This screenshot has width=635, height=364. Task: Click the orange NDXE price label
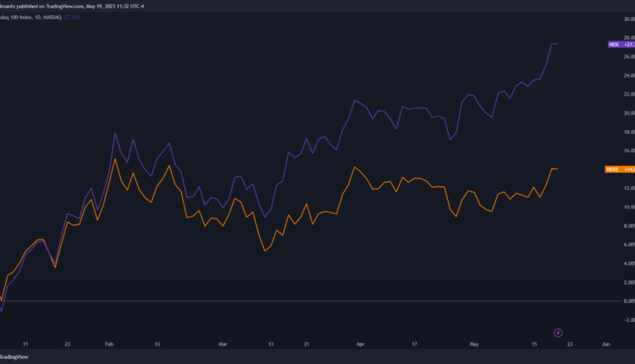coord(621,169)
